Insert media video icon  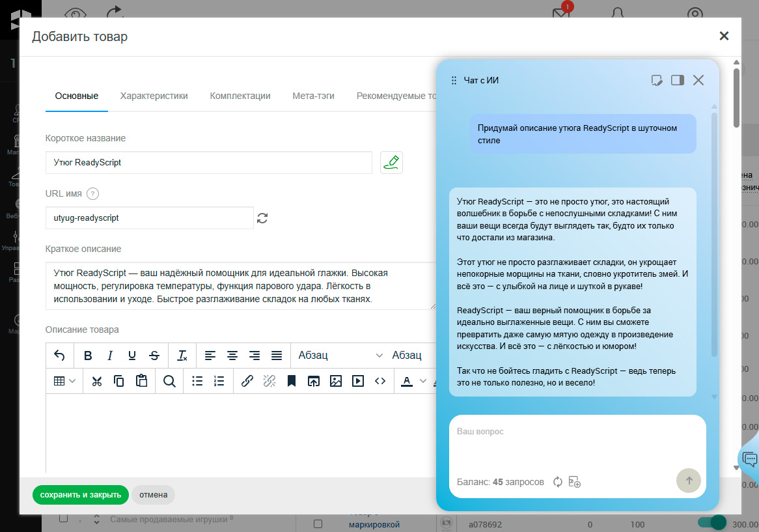[358, 381]
